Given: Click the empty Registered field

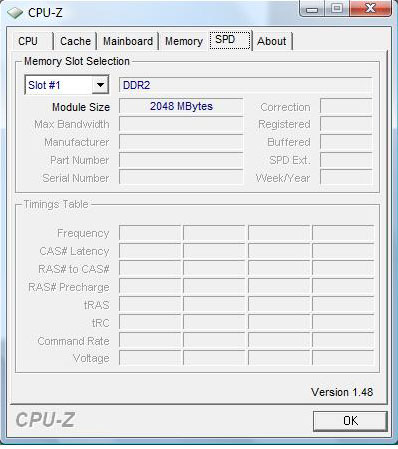Looking at the screenshot, I should [346, 124].
